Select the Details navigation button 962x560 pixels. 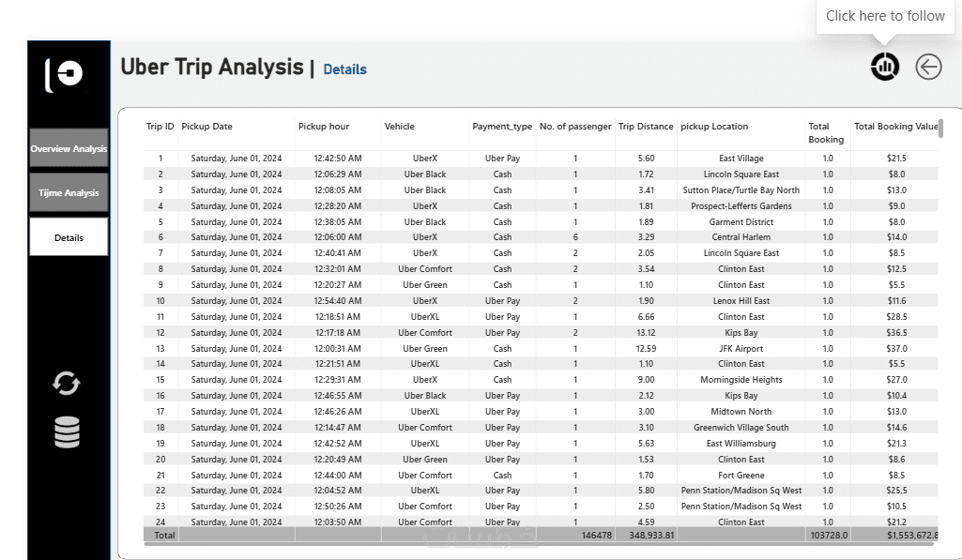coord(69,237)
